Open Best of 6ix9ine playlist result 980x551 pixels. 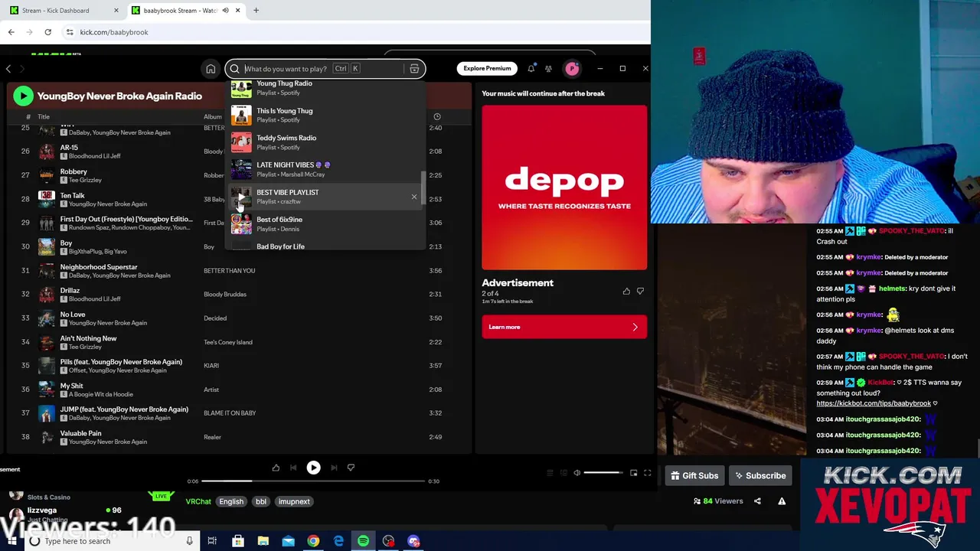pos(325,223)
